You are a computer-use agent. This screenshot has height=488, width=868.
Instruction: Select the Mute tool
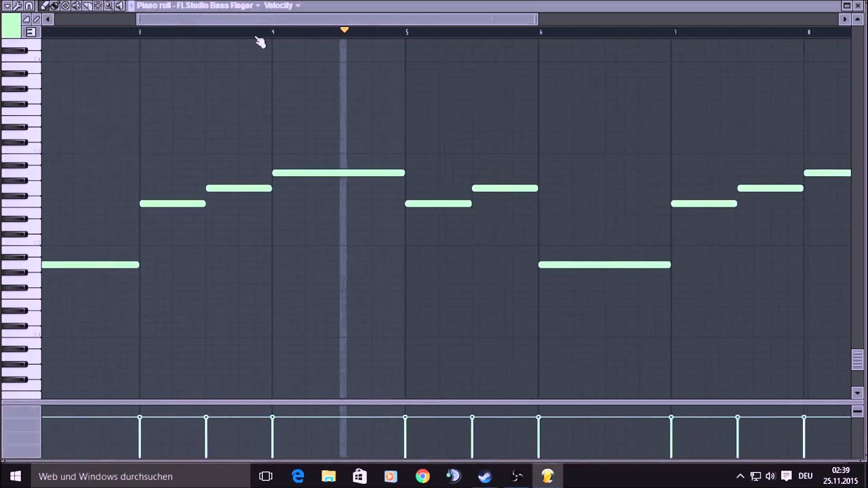coord(76,5)
